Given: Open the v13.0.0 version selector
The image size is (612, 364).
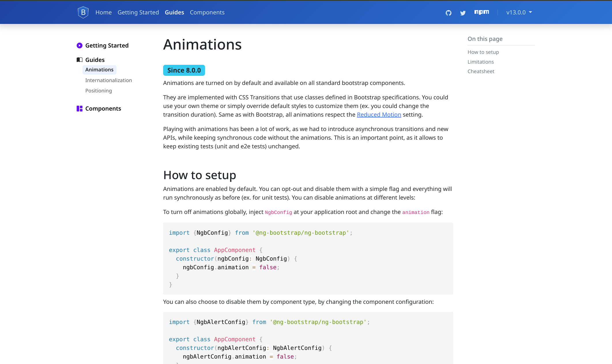Looking at the screenshot, I should [x=518, y=12].
